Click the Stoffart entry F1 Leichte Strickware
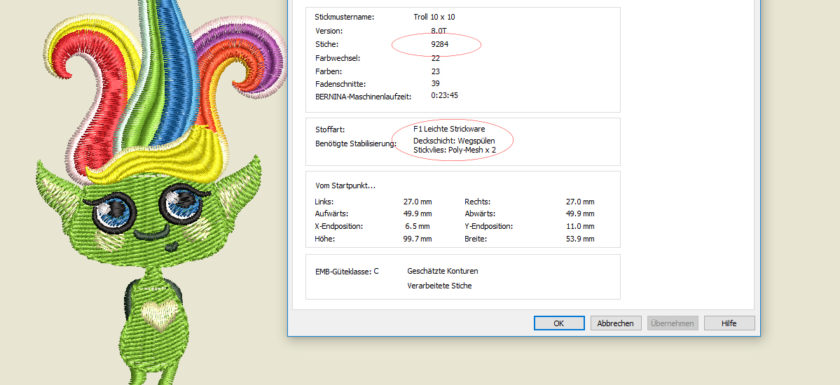Image resolution: width=840 pixels, height=385 pixels. click(449, 129)
